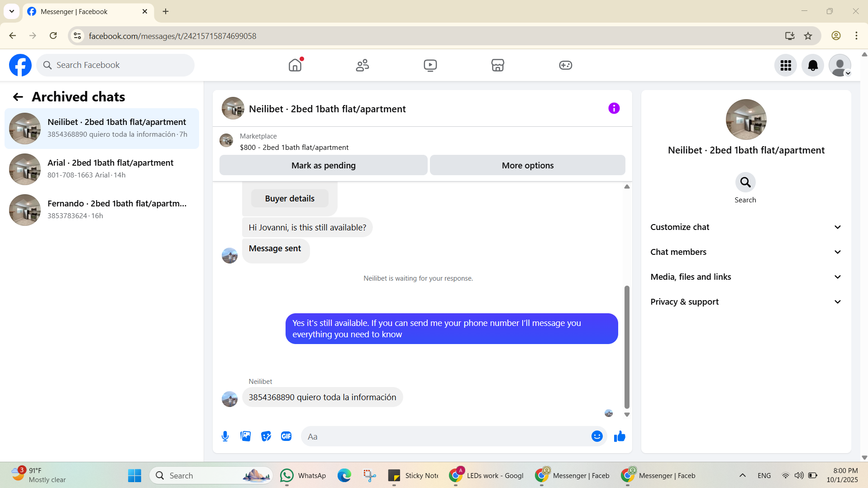Image resolution: width=868 pixels, height=488 pixels.
Task: Go back from Archived chats
Action: 18,97
